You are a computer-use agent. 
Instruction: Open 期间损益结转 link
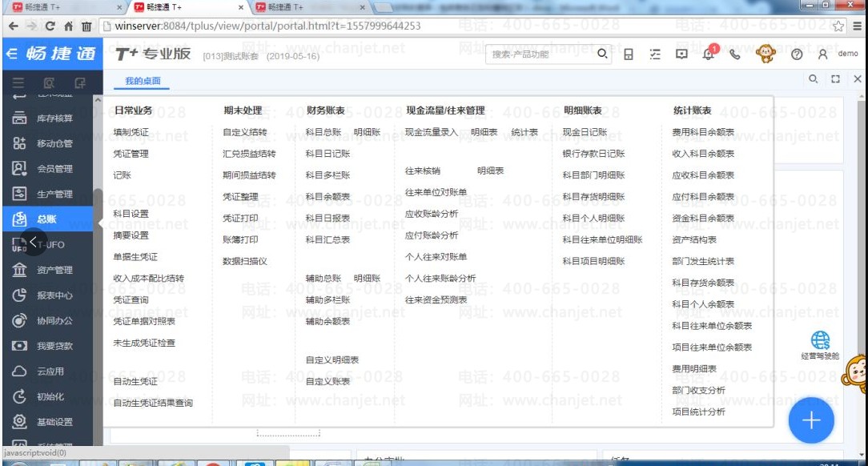(x=249, y=175)
